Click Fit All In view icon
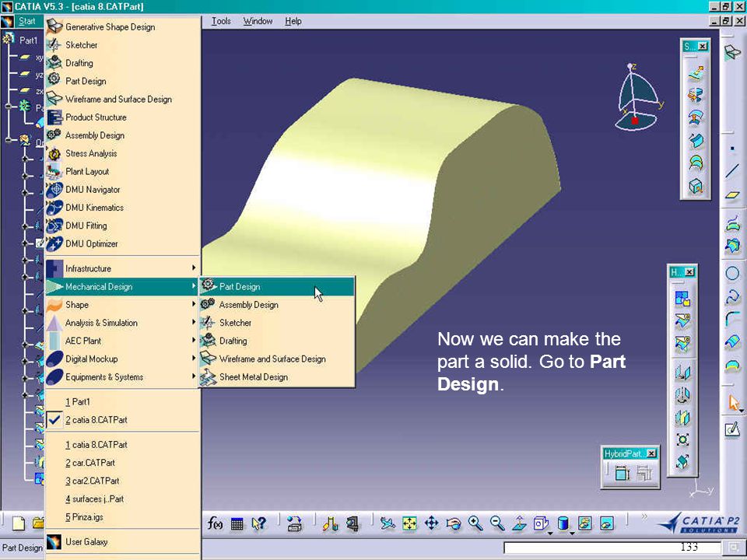The width and height of the screenshot is (747, 560). (x=410, y=523)
